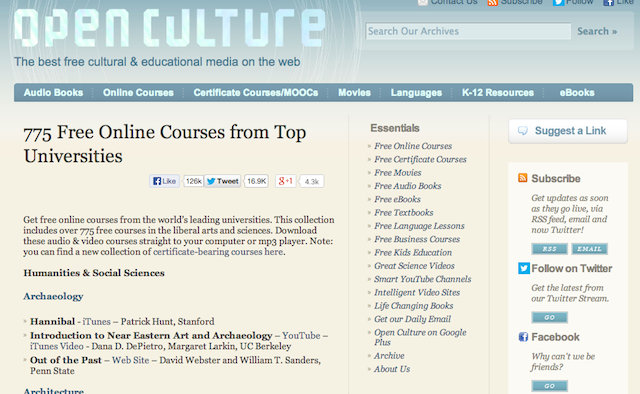
Task: Click the 126k Facebook like count
Action: [193, 181]
